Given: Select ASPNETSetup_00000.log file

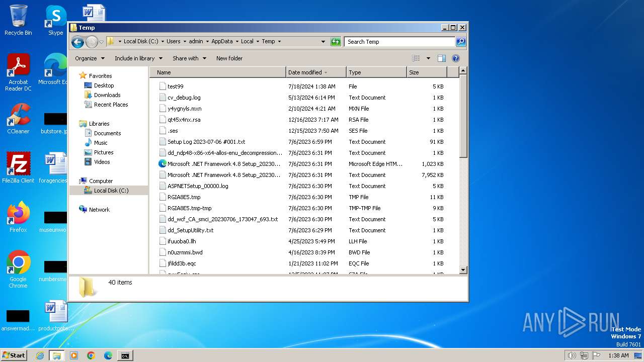Looking at the screenshot, I should coord(198,186).
